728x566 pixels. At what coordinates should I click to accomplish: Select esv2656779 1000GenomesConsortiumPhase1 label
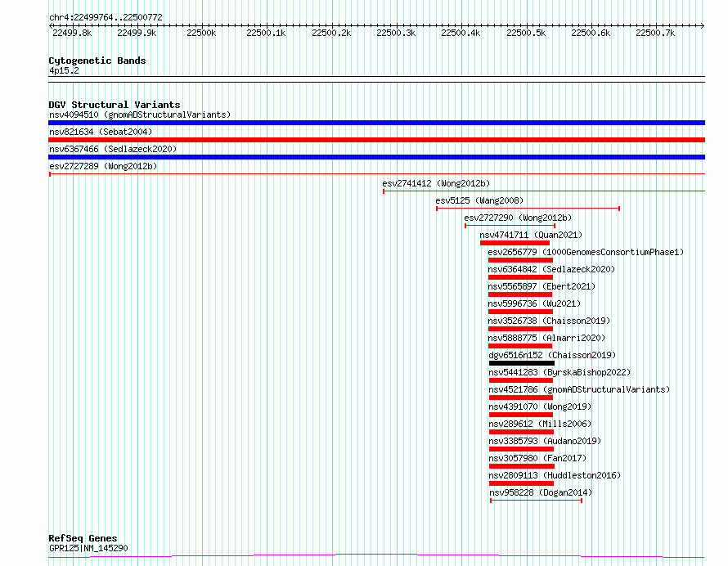pos(586,252)
